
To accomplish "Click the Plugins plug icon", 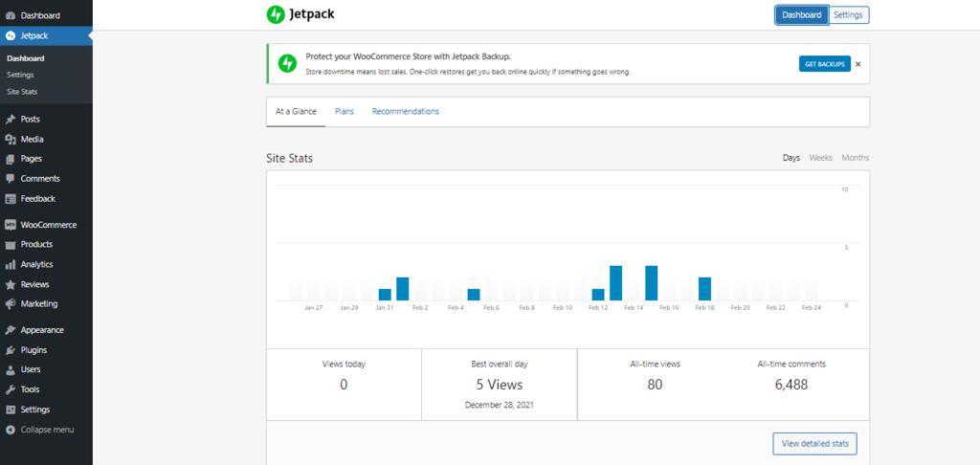I will pos(10,350).
